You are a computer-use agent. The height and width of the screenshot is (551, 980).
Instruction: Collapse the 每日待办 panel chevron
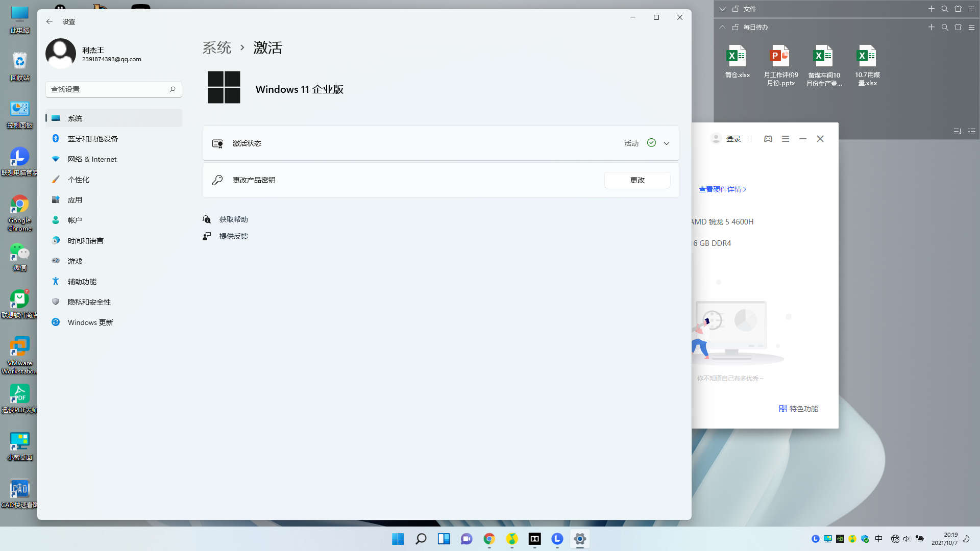tap(722, 27)
